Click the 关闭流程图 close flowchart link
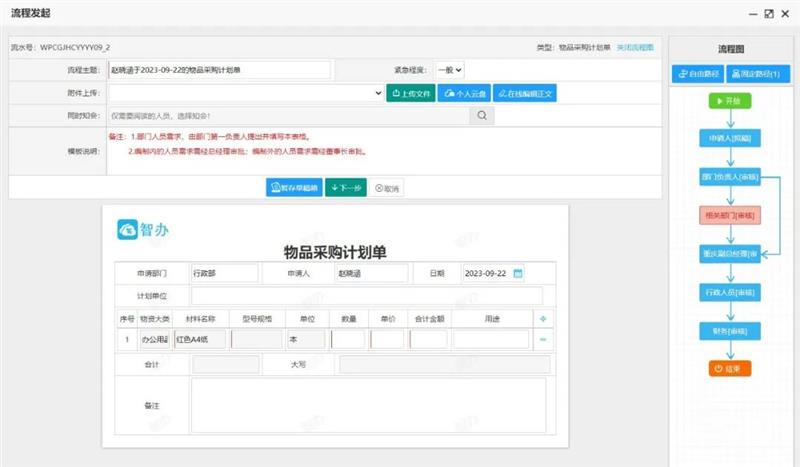Screen dimensions: 800x467 pyautogui.click(x=634, y=47)
